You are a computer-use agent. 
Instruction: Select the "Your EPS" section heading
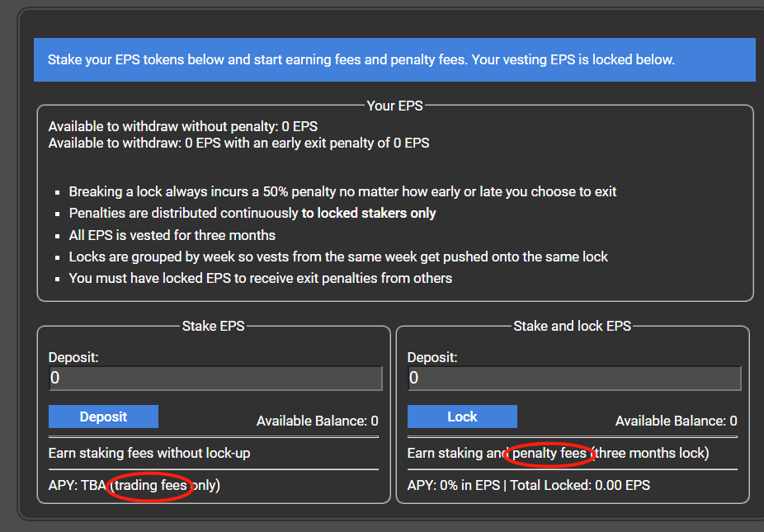click(x=394, y=106)
